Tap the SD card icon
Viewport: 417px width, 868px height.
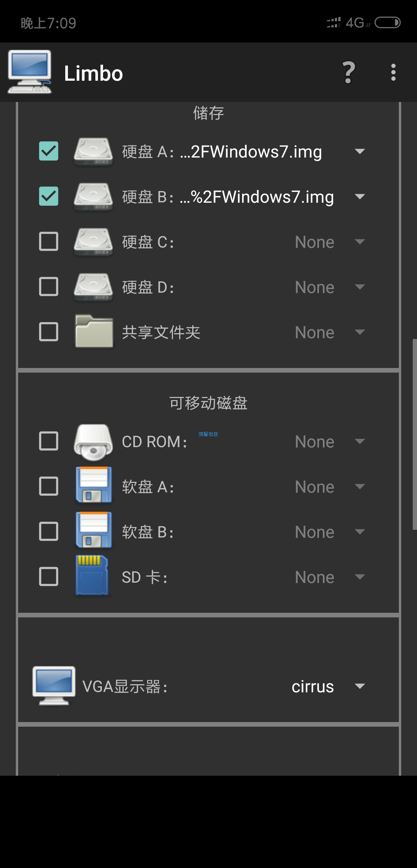[92, 576]
